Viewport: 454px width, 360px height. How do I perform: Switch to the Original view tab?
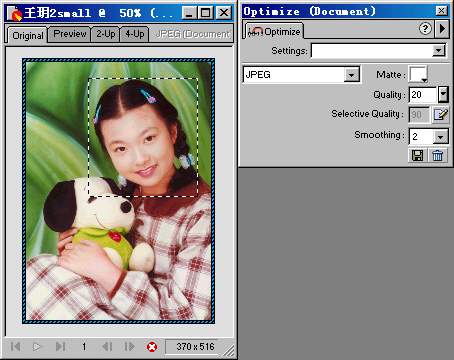click(x=27, y=35)
